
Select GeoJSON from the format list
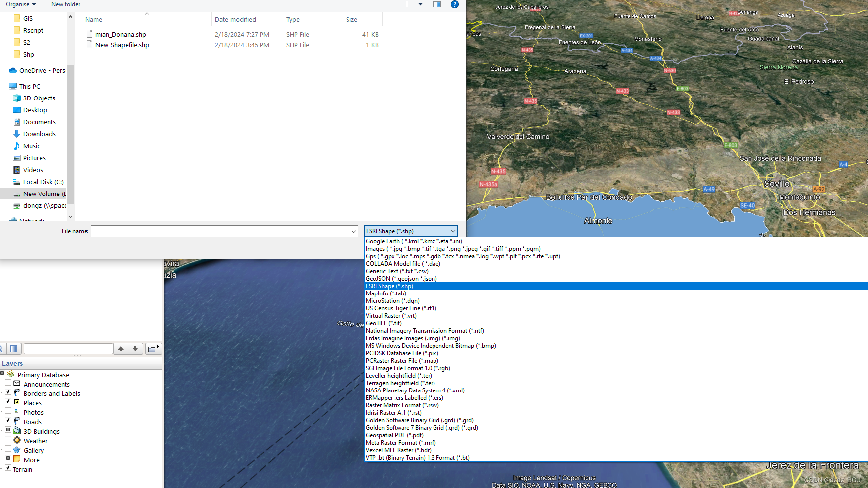[401, 279]
